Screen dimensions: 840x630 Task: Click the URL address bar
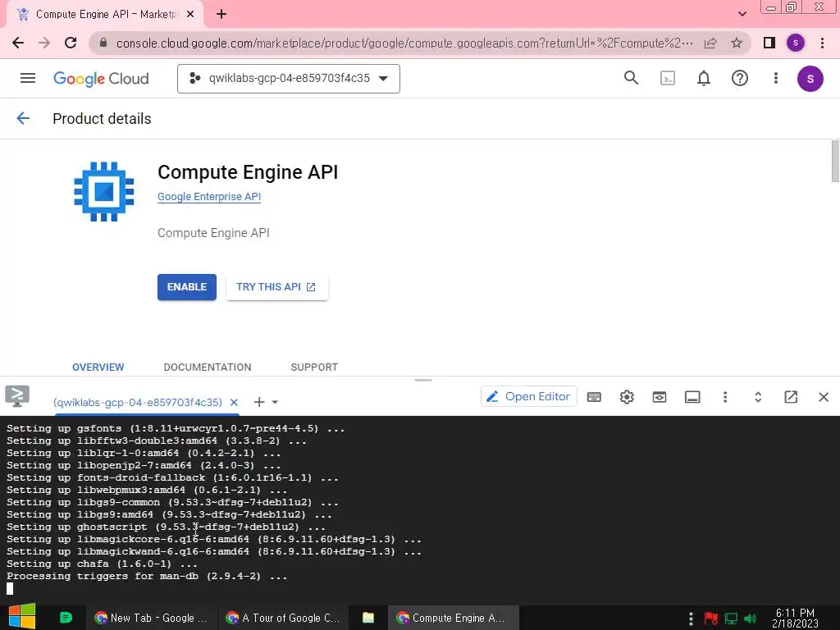coord(404,43)
